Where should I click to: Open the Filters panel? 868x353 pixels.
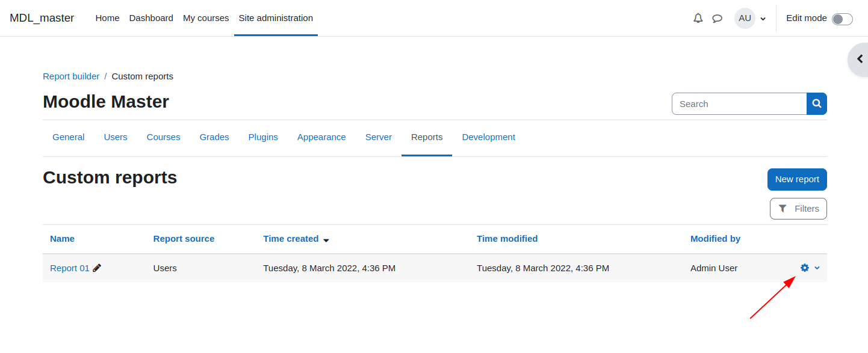[798, 209]
